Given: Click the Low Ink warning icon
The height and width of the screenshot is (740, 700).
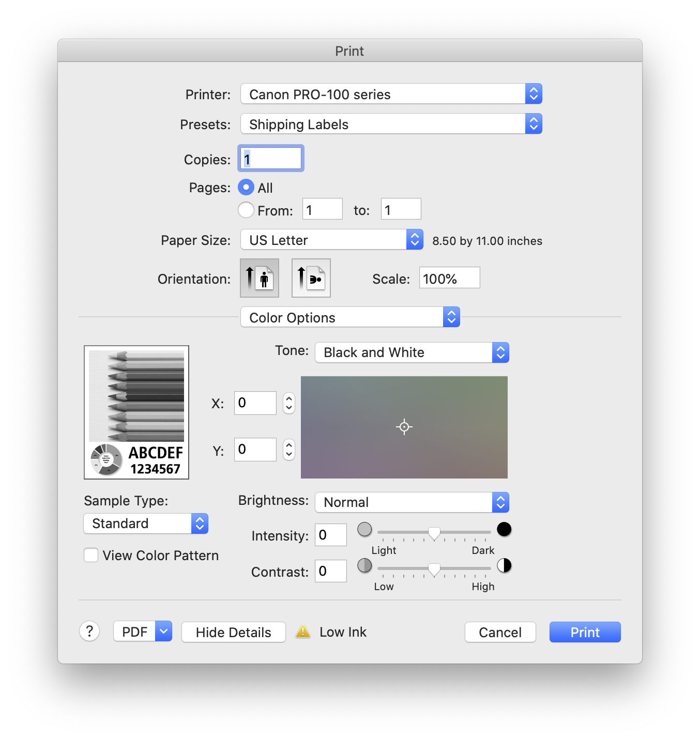Looking at the screenshot, I should 303,631.
